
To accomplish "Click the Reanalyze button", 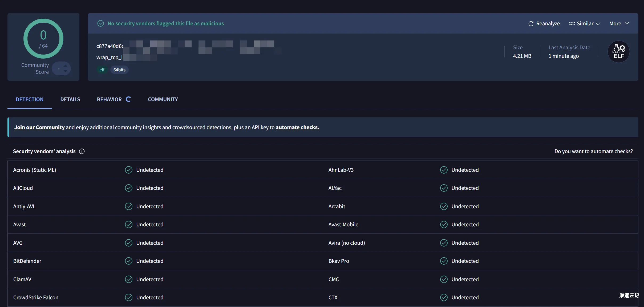I will click(x=544, y=23).
